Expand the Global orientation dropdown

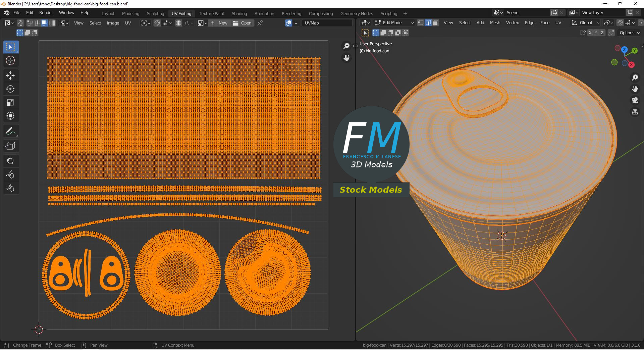pos(586,23)
